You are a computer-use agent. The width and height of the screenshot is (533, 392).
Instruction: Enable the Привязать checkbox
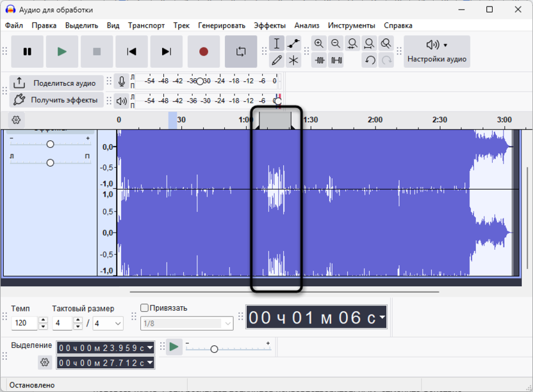click(x=144, y=308)
